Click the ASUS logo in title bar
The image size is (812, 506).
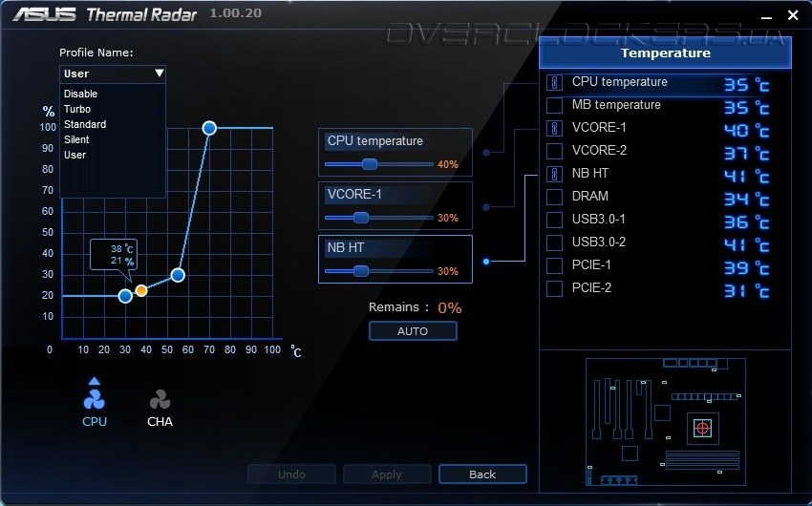tap(45, 14)
